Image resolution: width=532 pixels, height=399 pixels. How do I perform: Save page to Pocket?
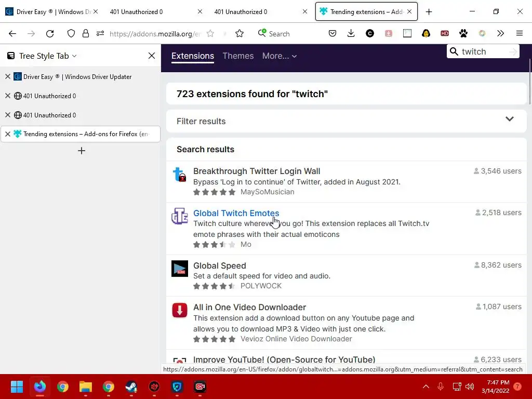tap(332, 33)
